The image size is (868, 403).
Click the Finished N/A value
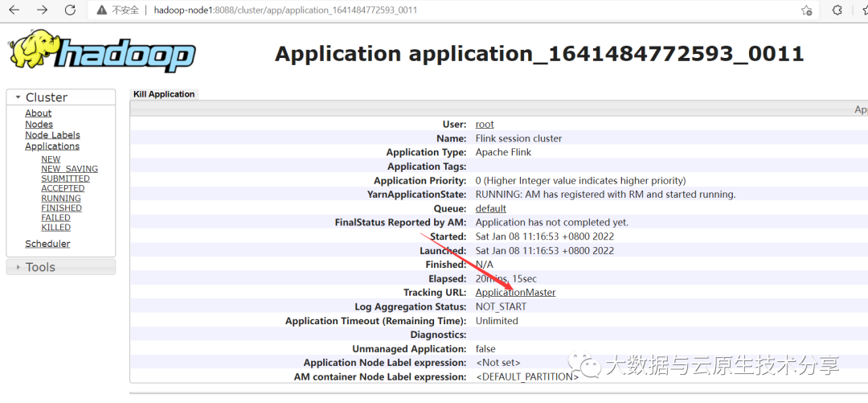pyautogui.click(x=485, y=265)
